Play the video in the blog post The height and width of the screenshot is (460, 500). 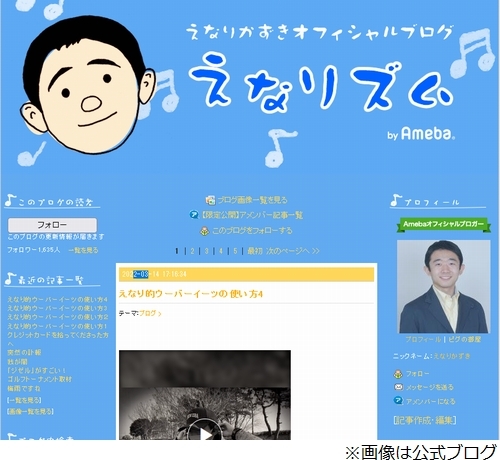(x=205, y=433)
